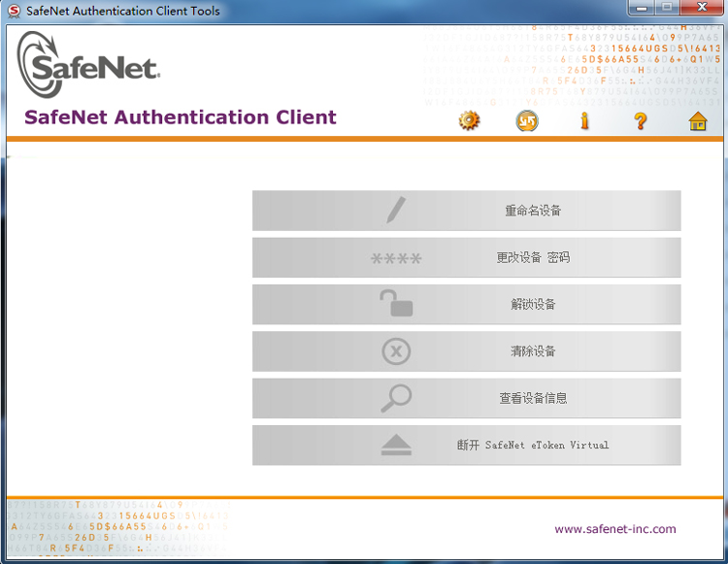
Task: Click the 重命名设备 (rename device) button
Action: [467, 211]
